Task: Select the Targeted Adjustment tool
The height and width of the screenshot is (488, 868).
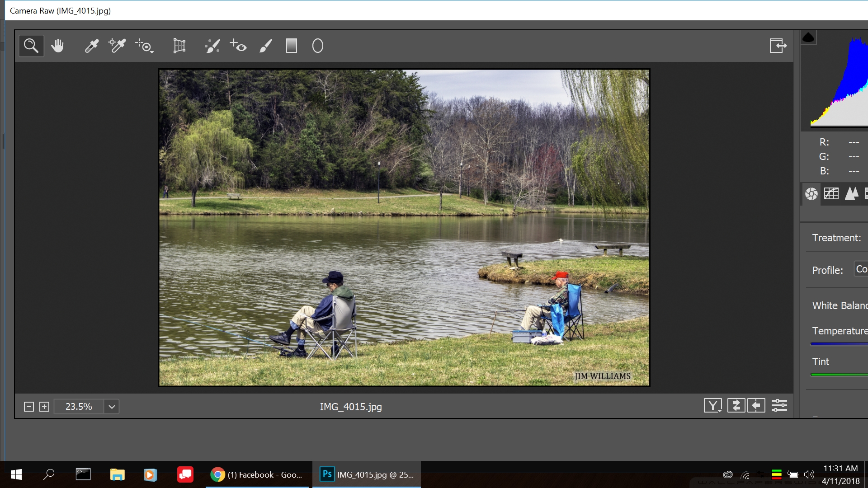Action: point(144,46)
